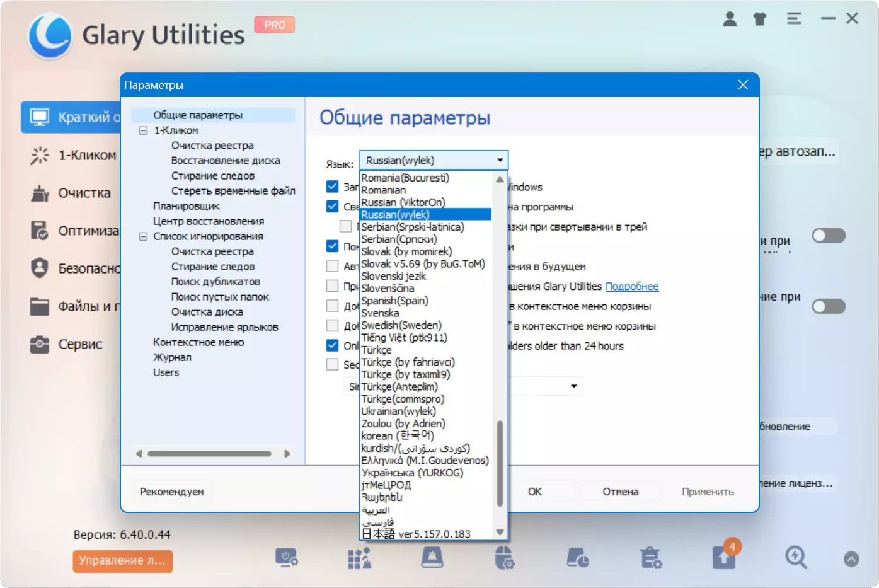Viewport: 879px width, 588px height.
Task: Toggle the checkbox on the row ending 'в будущем'
Action: (332, 266)
